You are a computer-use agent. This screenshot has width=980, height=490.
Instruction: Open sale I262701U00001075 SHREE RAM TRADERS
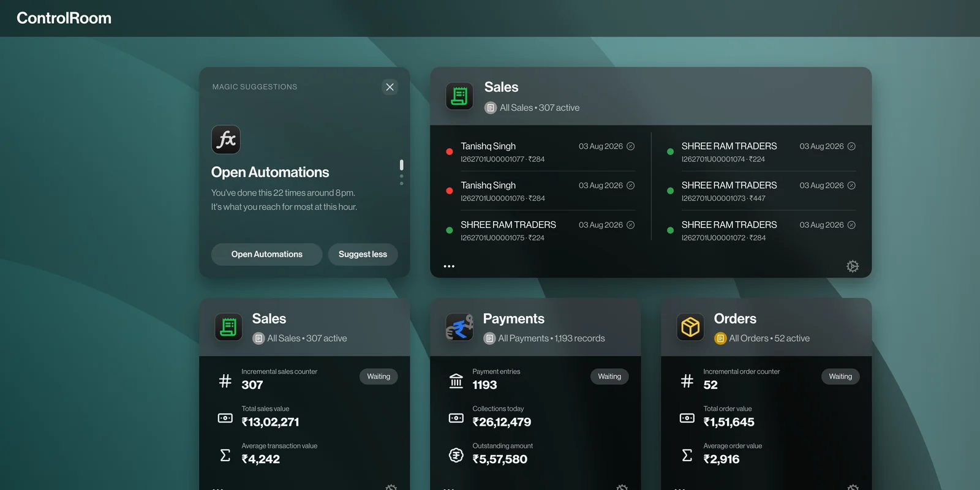click(540, 231)
